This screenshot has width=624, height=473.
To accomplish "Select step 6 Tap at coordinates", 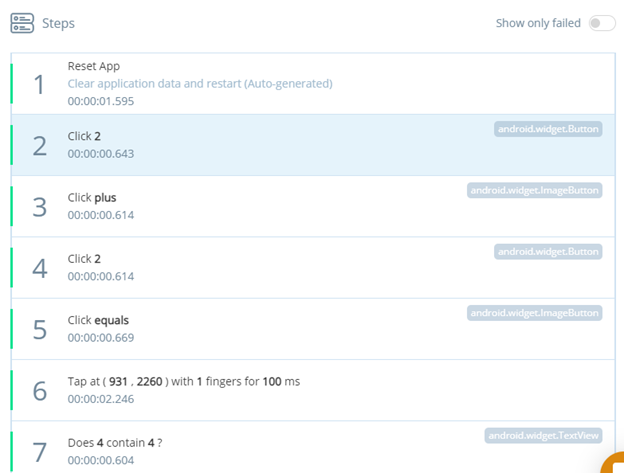I will (x=300, y=389).
